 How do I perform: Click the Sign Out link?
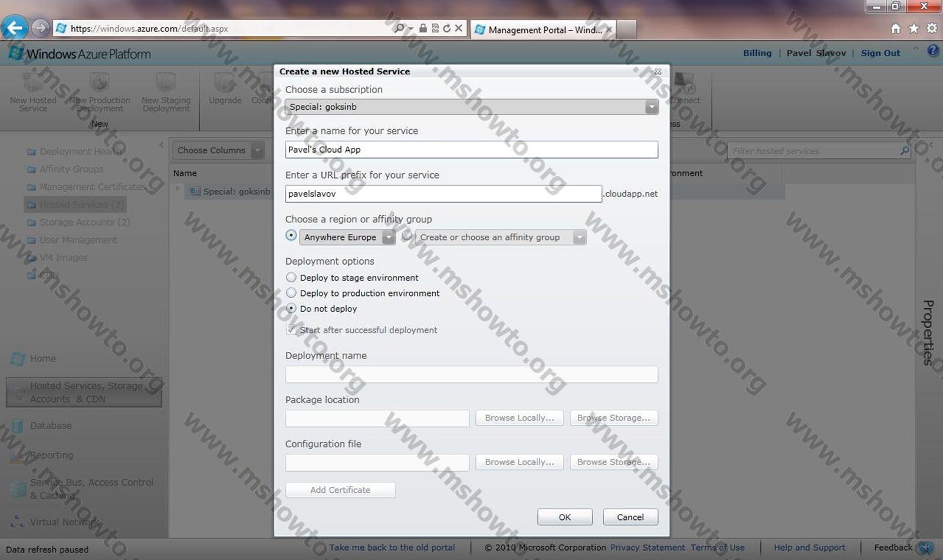(x=880, y=53)
